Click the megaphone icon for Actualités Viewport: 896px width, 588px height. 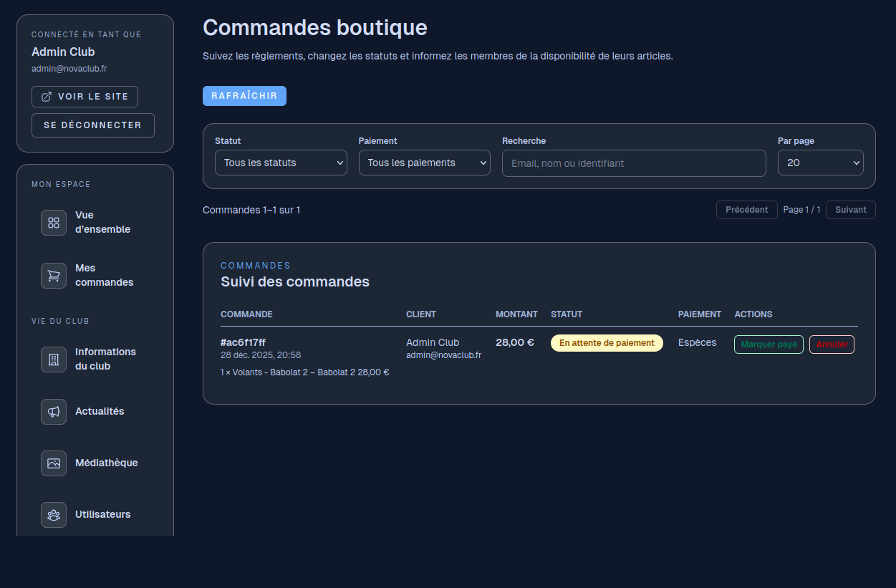pyautogui.click(x=54, y=412)
